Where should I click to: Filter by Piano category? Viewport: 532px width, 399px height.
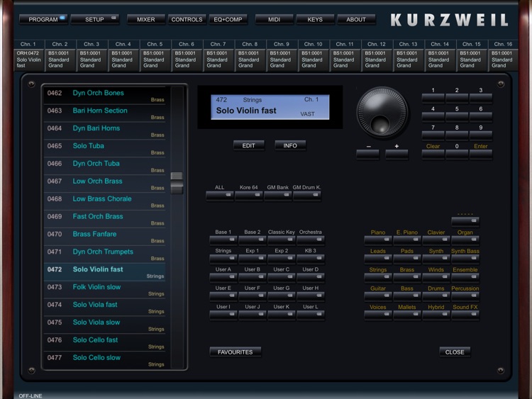point(378,240)
